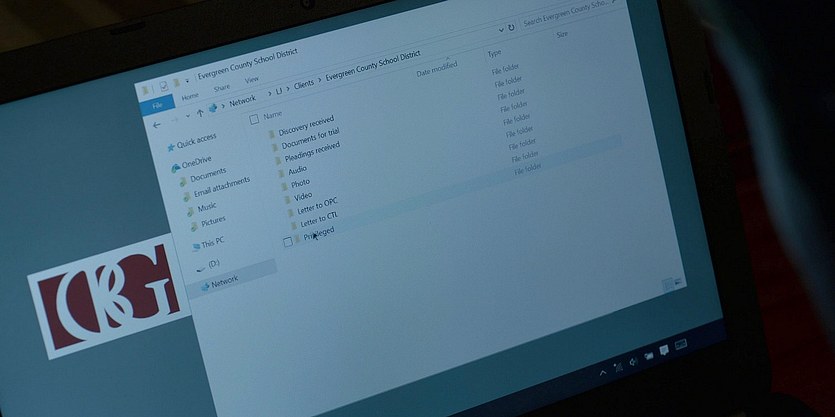The width and height of the screenshot is (835, 417).
Task: Open the recent locations dropdown arrow
Action: pos(187,116)
